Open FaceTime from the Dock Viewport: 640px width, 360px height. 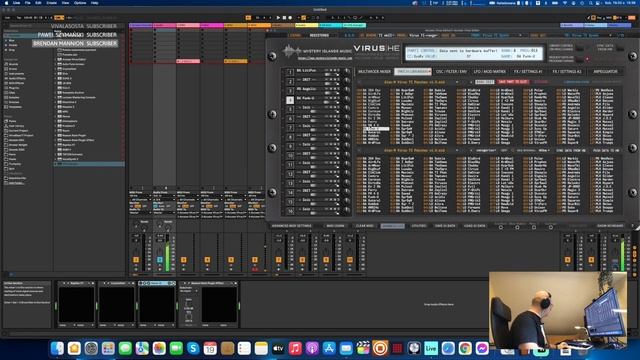point(176,348)
